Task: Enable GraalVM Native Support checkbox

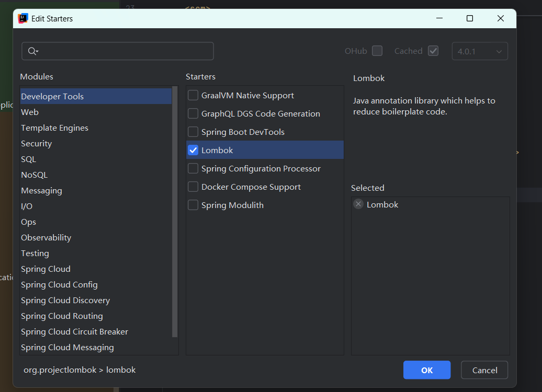Action: tap(193, 95)
